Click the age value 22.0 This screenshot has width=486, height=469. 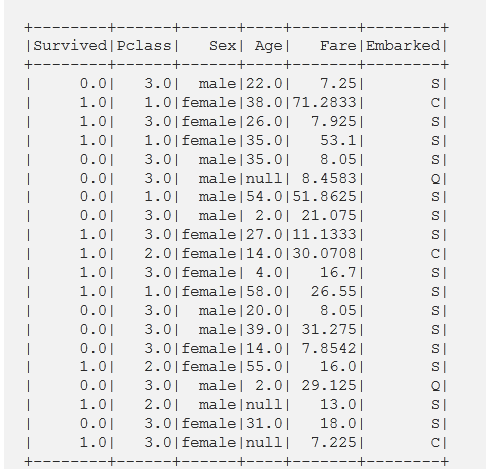click(264, 83)
